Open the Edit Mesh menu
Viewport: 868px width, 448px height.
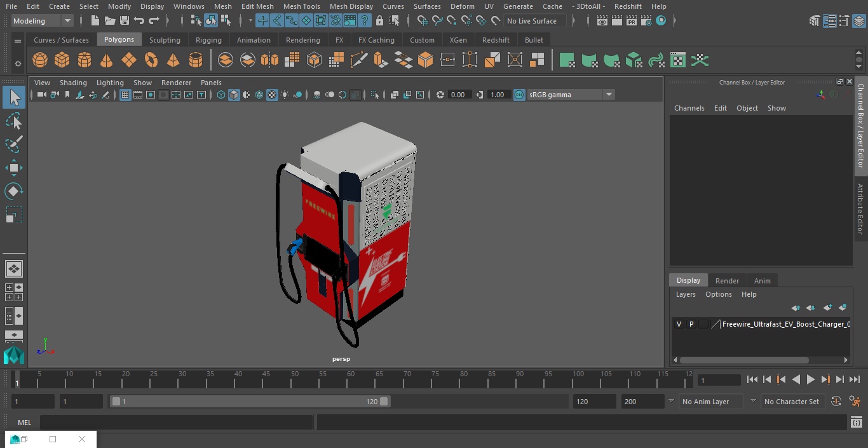click(x=257, y=6)
